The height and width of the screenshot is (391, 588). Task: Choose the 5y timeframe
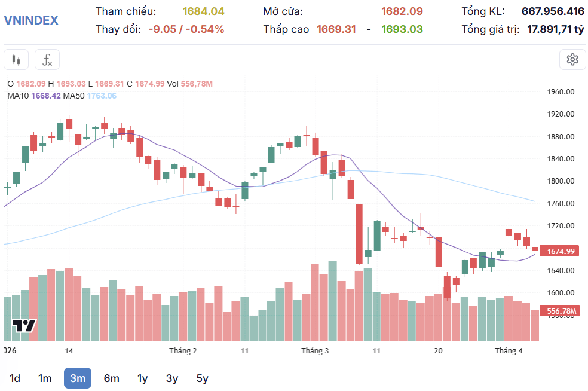click(x=202, y=378)
